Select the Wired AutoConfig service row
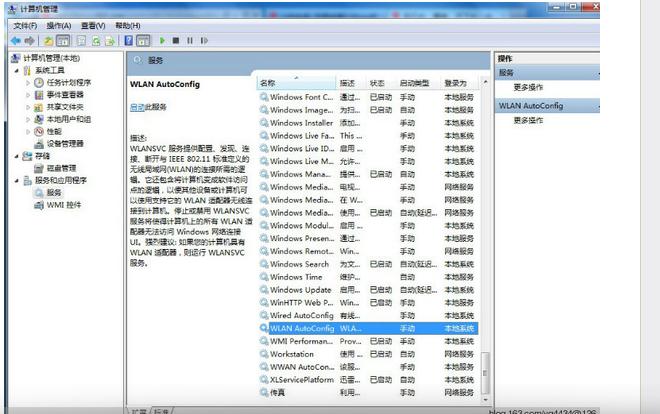 click(x=368, y=316)
